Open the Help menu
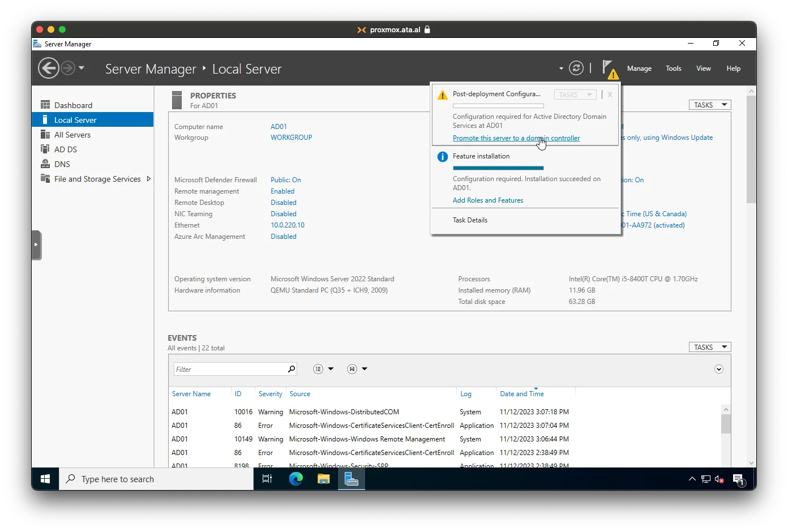Image resolution: width=788 pixels, height=532 pixels. 734,68
